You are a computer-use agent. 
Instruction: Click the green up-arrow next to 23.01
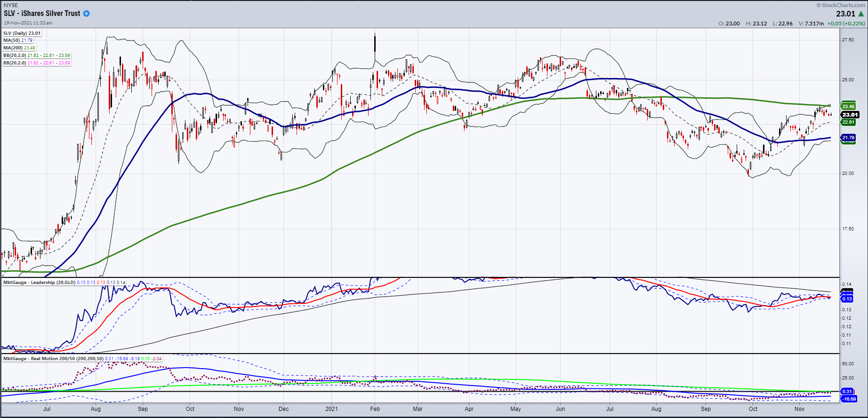coord(861,14)
